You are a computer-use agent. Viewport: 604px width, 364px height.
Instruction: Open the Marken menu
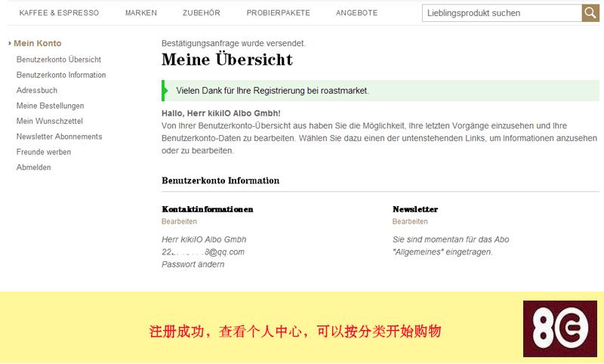click(x=141, y=14)
